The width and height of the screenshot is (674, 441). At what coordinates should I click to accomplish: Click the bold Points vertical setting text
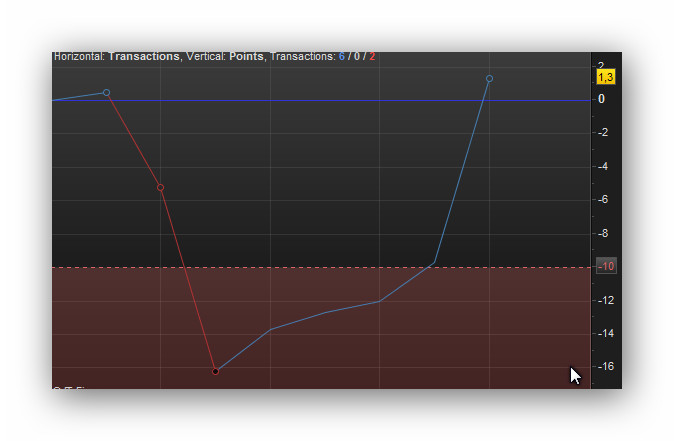coord(246,56)
